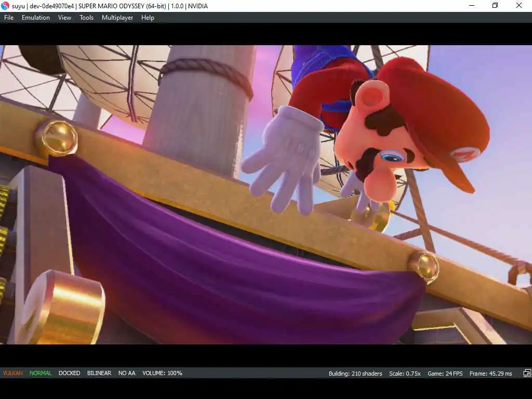Open the Help menu
Viewport: 532px width, 399px height.
pos(148,18)
